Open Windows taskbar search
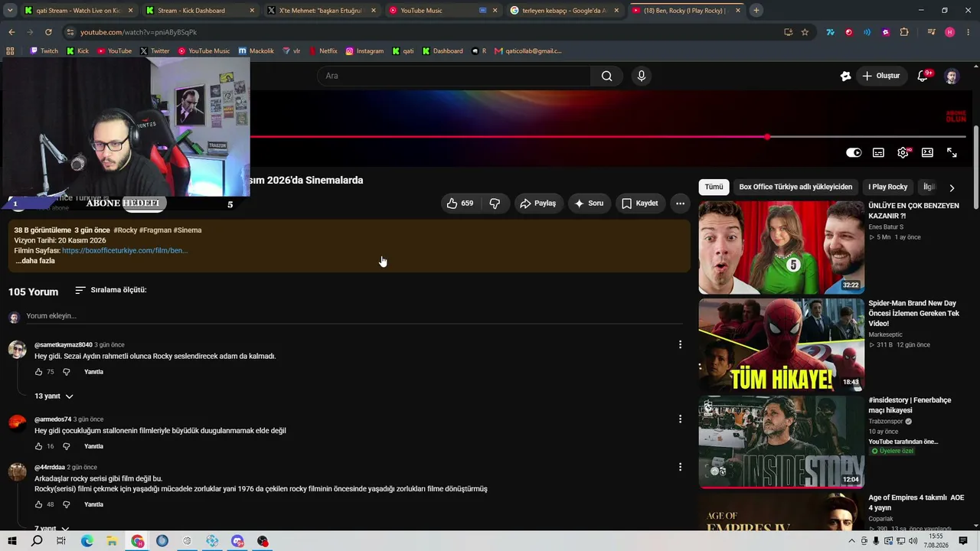The height and width of the screenshot is (551, 980). (x=37, y=541)
